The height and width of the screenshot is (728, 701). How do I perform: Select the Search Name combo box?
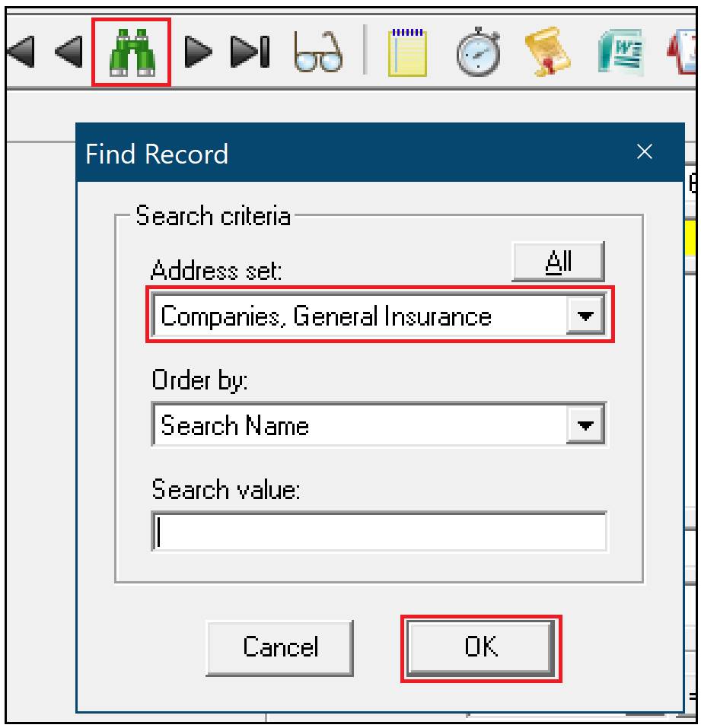(x=358, y=426)
